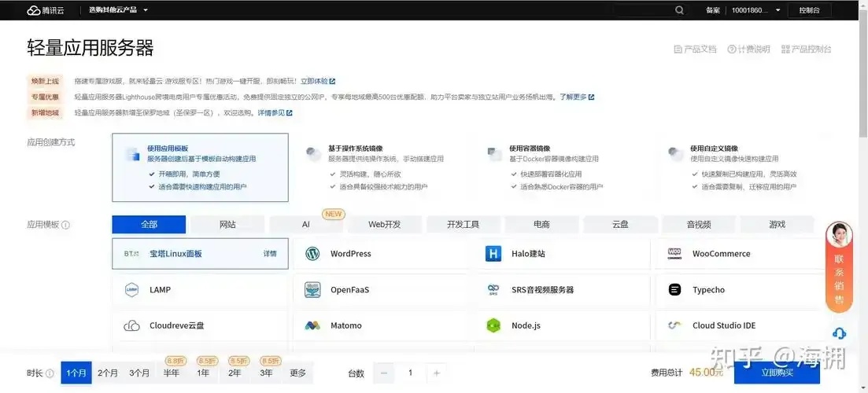Follow the 了解更多 link
868x393 pixels.
(577, 97)
